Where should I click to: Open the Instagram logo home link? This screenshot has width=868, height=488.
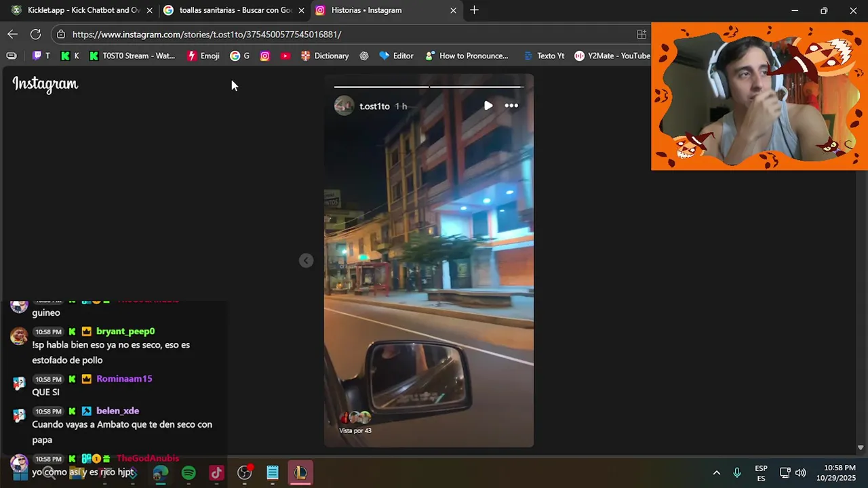(45, 84)
